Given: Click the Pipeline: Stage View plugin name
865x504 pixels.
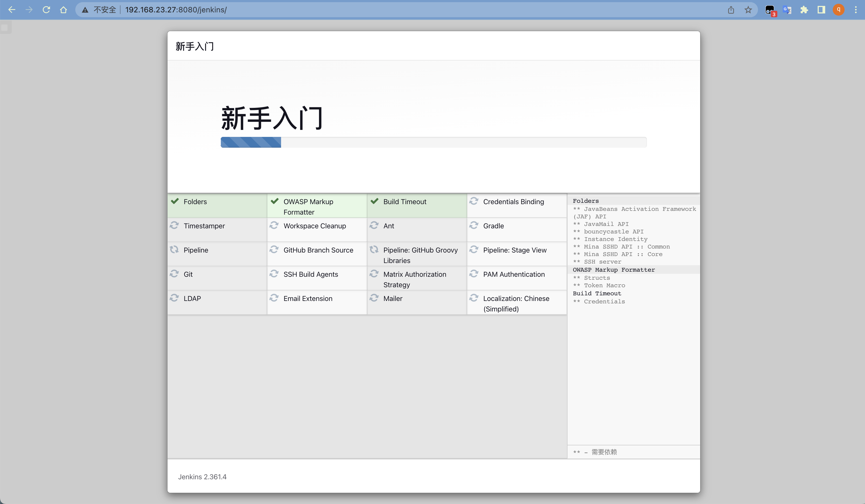Looking at the screenshot, I should [x=515, y=250].
